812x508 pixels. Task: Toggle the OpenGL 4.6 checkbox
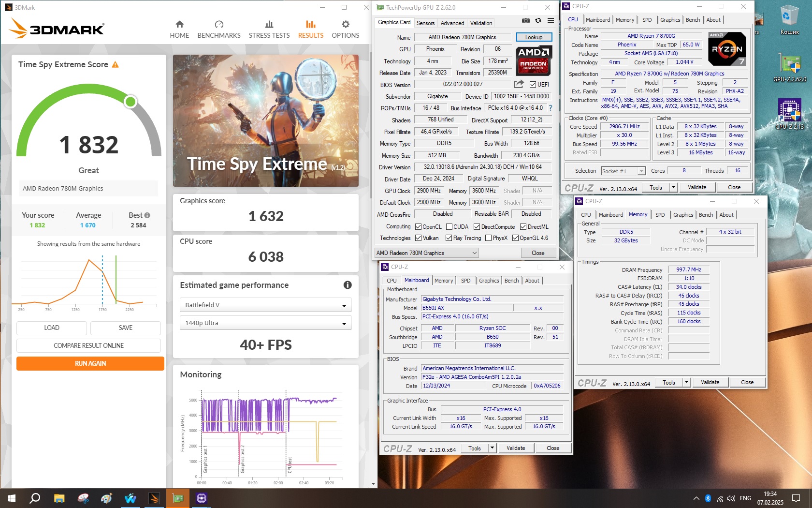[515, 238]
